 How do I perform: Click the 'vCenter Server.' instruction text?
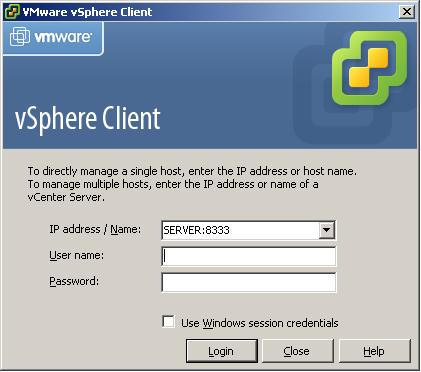(66, 197)
